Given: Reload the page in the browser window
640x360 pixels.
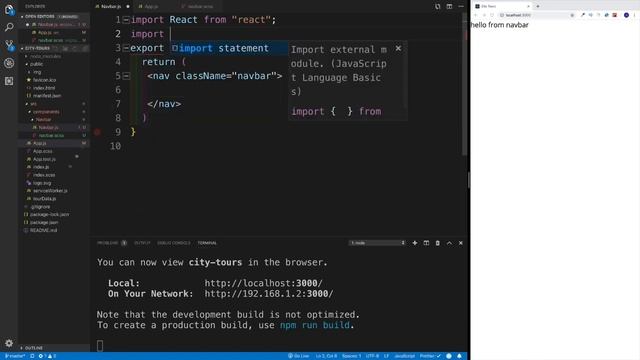Looking at the screenshot, I should pyautogui.click(x=492, y=15).
